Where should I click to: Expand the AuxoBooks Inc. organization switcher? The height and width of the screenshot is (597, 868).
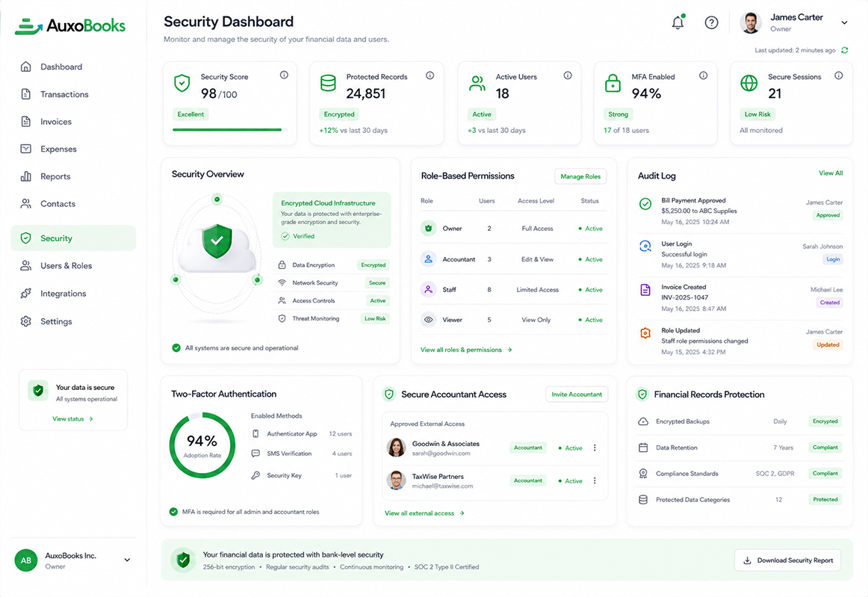tap(127, 560)
